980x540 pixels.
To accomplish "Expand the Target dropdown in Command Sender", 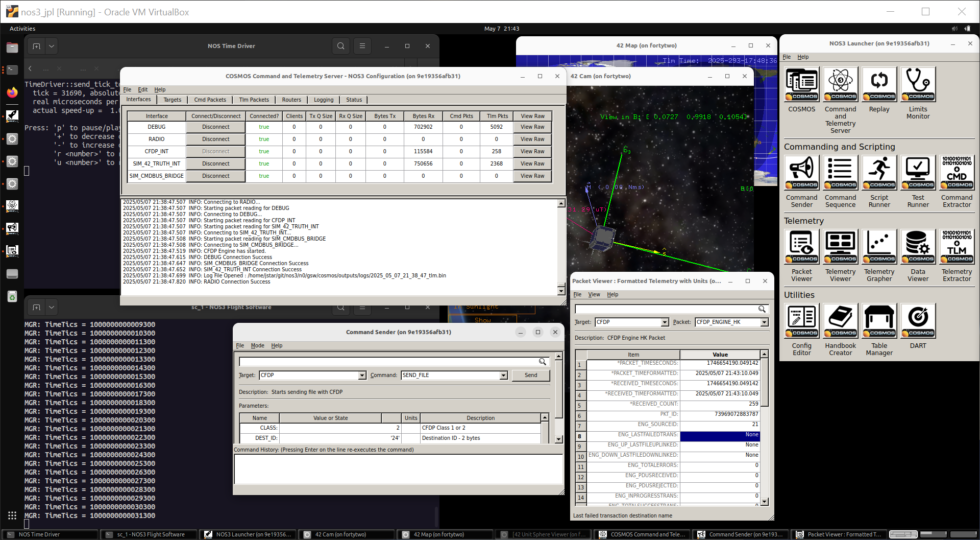I will [x=362, y=375].
